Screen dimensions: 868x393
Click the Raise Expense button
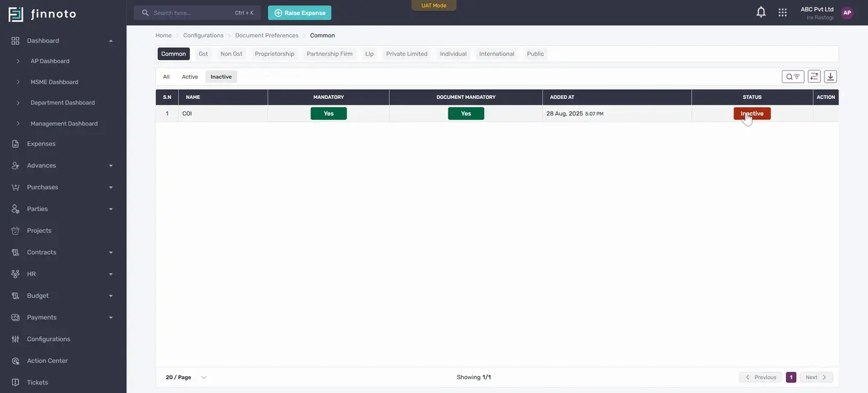300,13
